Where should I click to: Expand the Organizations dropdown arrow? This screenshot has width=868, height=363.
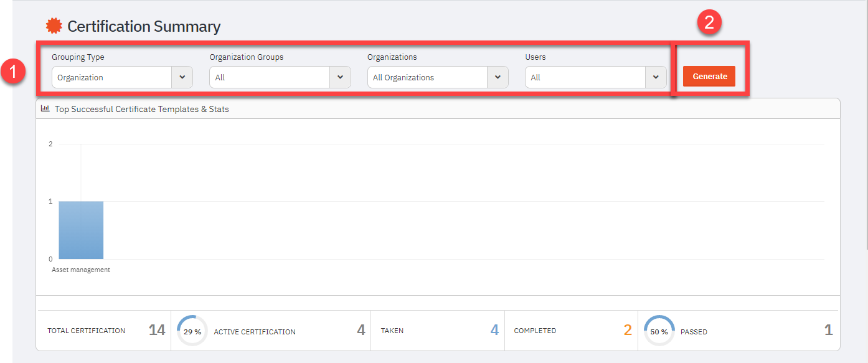[x=498, y=77]
